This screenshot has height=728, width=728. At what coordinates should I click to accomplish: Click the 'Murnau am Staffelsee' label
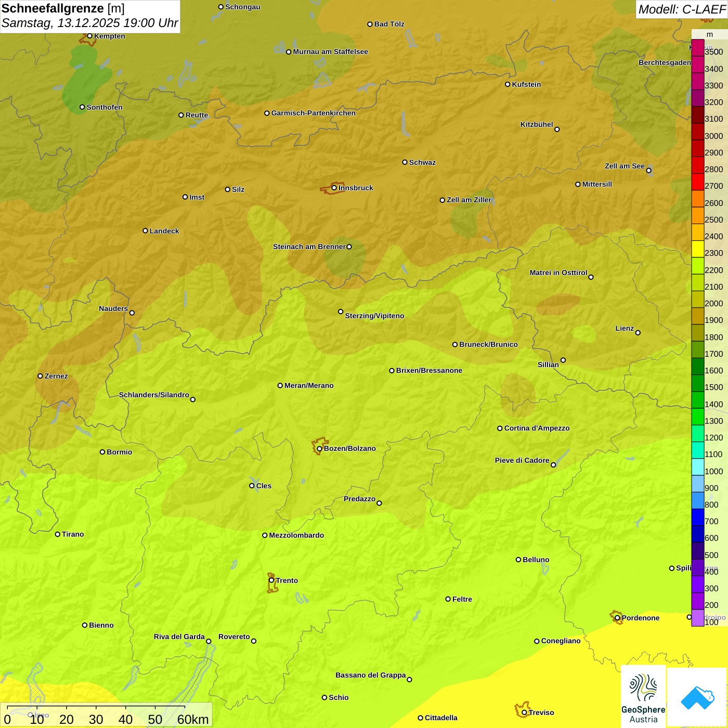pyautogui.click(x=331, y=51)
